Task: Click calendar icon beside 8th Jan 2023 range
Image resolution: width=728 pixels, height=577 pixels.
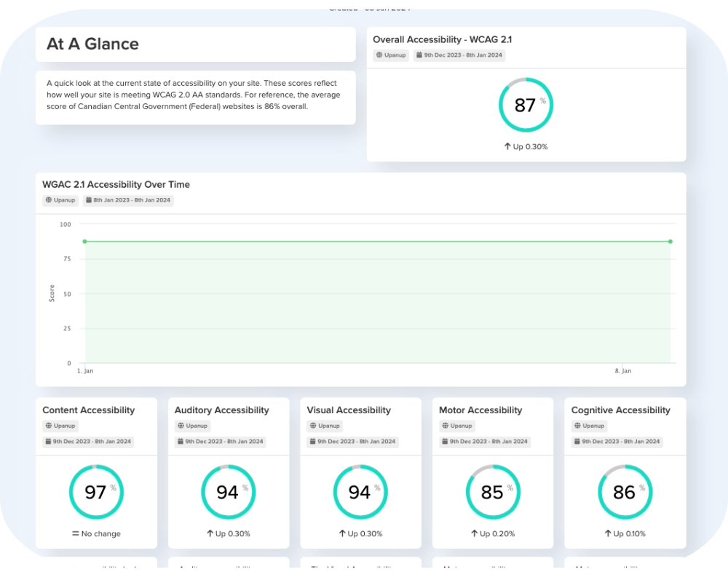Action: coord(89,200)
